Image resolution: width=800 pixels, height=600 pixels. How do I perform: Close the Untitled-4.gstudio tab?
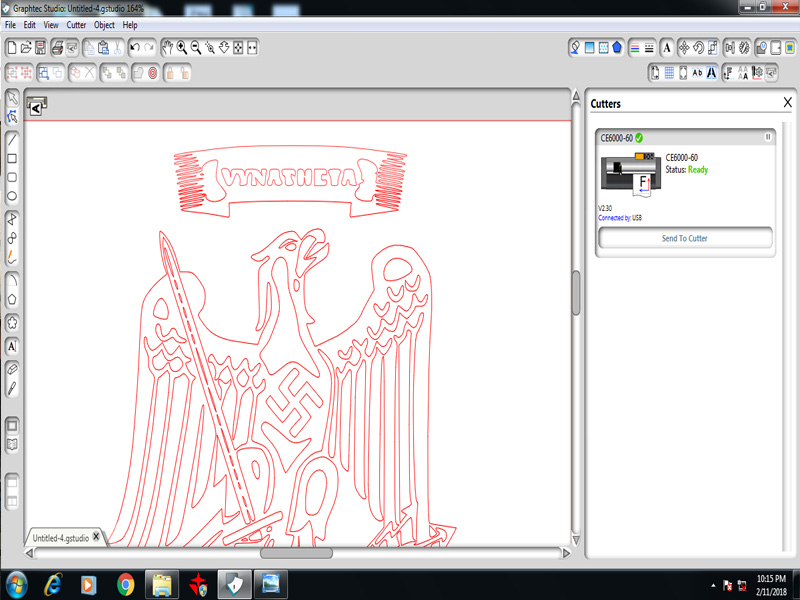pos(96,537)
